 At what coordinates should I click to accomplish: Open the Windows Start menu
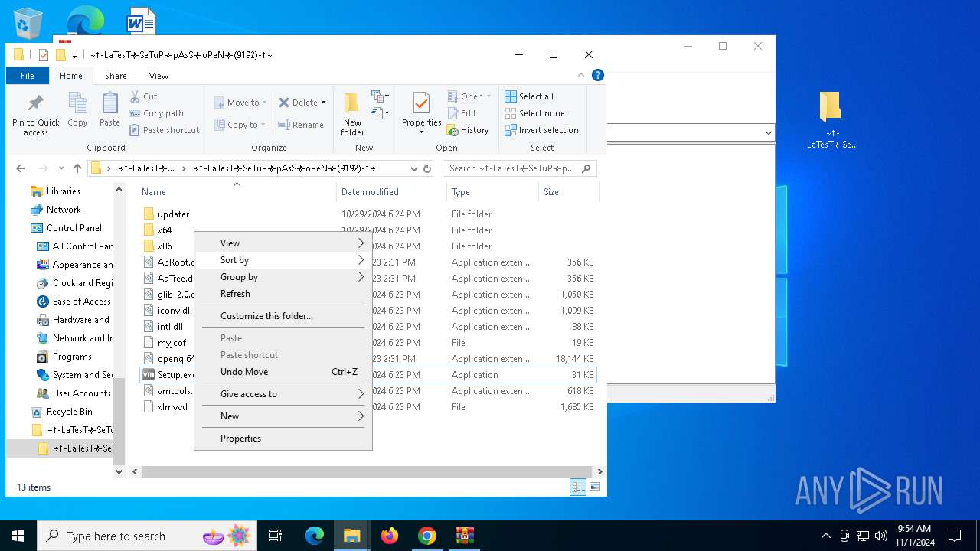click(x=18, y=536)
